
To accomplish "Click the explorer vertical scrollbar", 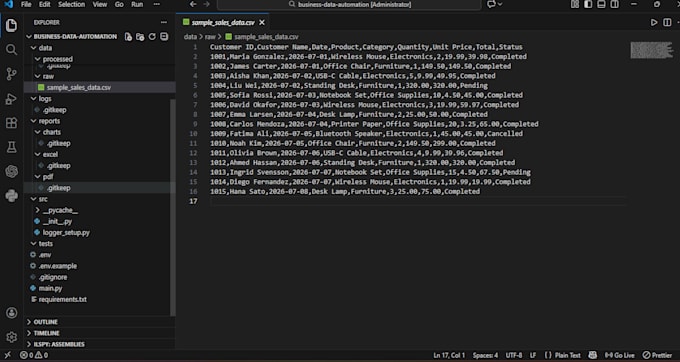I will coord(173,207).
